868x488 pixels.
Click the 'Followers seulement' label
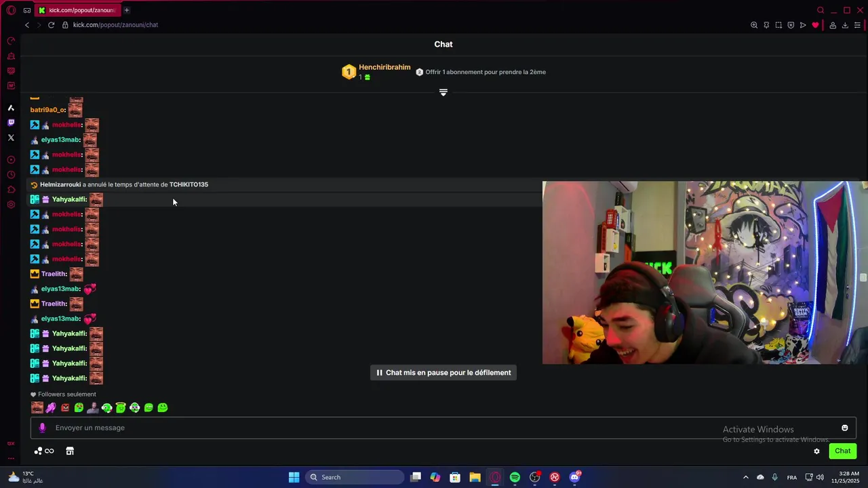(x=66, y=394)
